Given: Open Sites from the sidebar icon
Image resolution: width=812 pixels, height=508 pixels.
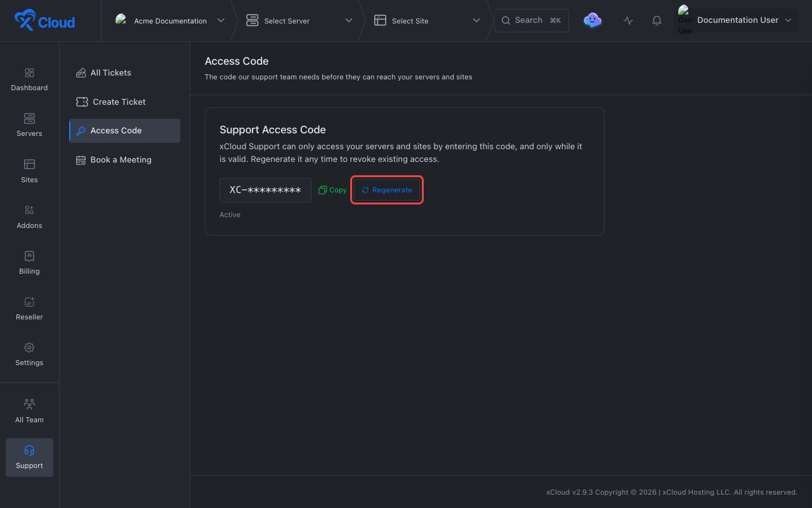Looking at the screenshot, I should click(x=29, y=164).
